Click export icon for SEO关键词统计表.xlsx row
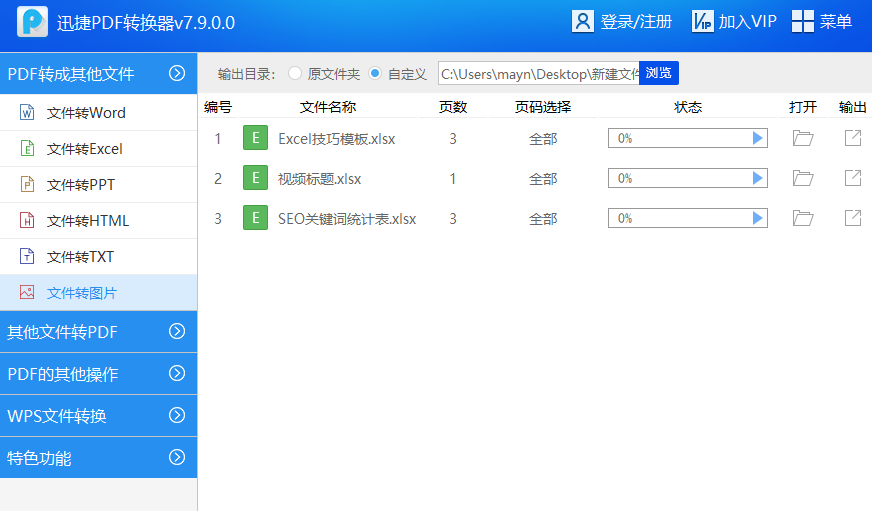 (853, 218)
